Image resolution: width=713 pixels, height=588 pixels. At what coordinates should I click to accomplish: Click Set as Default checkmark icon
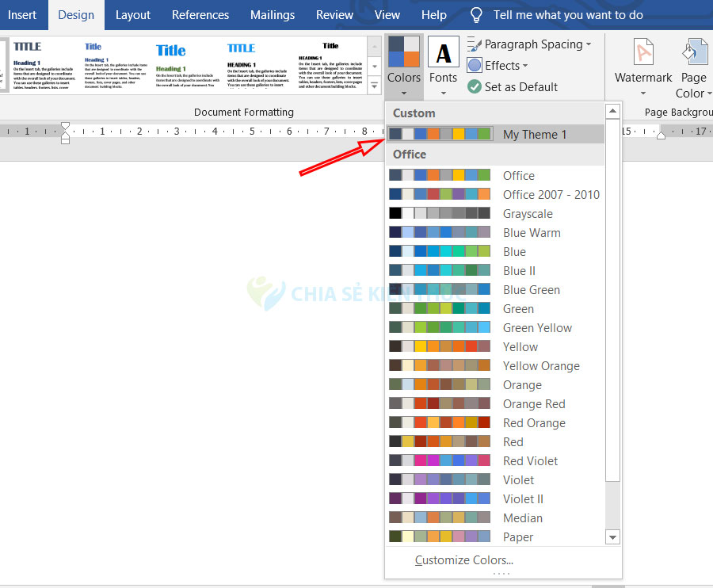click(x=475, y=87)
